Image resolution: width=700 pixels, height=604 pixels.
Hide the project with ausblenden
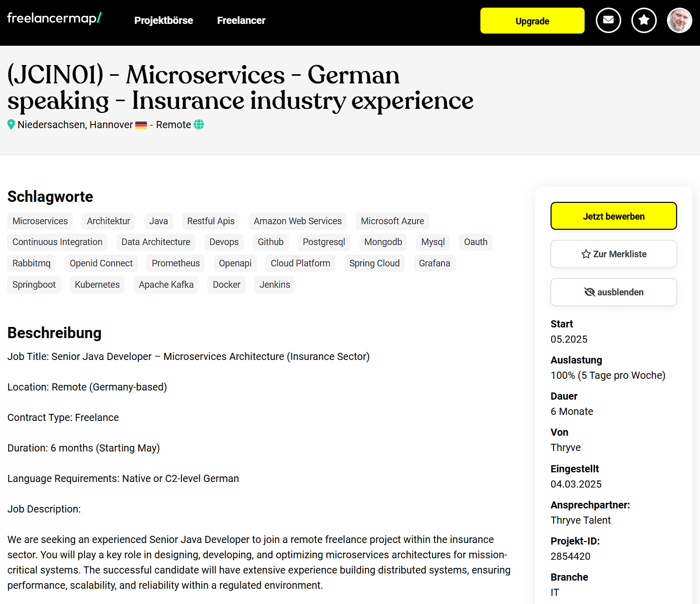(x=614, y=292)
